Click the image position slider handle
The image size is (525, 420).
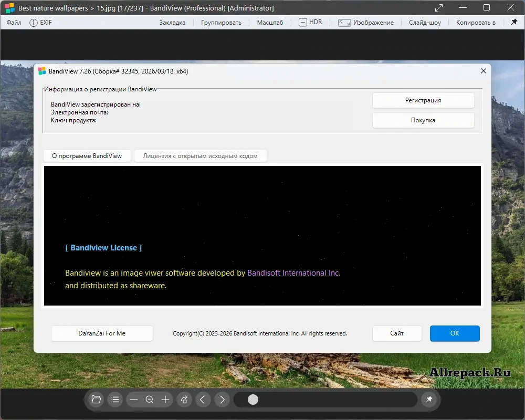pyautogui.click(x=253, y=400)
